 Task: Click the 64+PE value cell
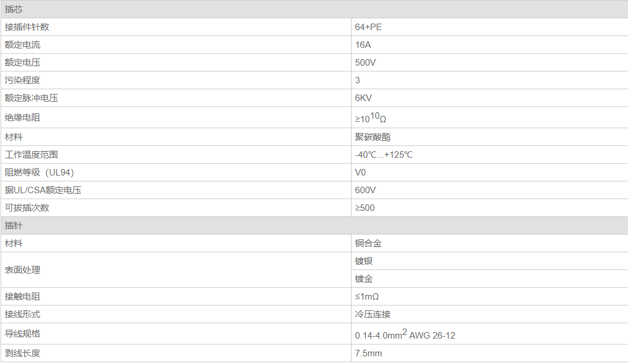489,27
